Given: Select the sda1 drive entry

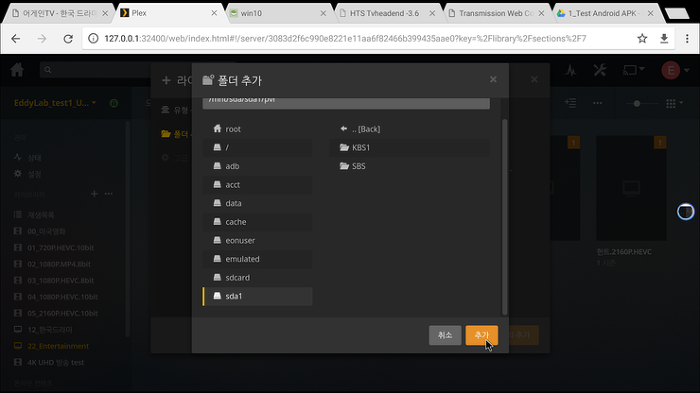Looking at the screenshot, I should point(258,296).
